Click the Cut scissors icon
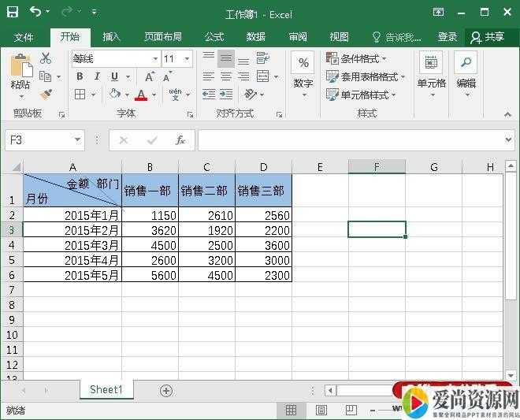Screen dimensions: 520x420 click(46, 58)
